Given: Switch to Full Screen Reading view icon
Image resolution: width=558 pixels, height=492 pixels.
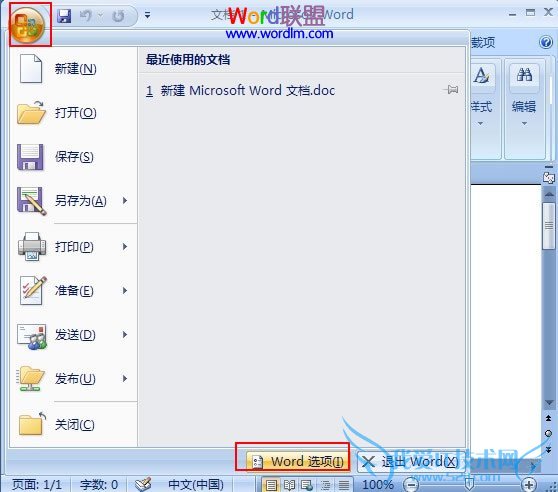Looking at the screenshot, I should (289, 485).
